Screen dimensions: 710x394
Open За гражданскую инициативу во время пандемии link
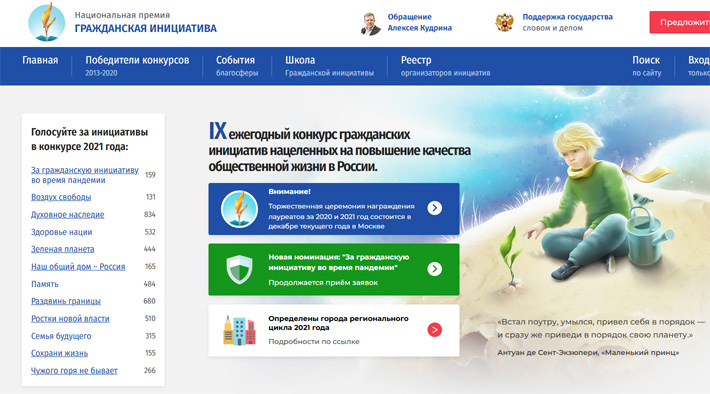click(85, 175)
